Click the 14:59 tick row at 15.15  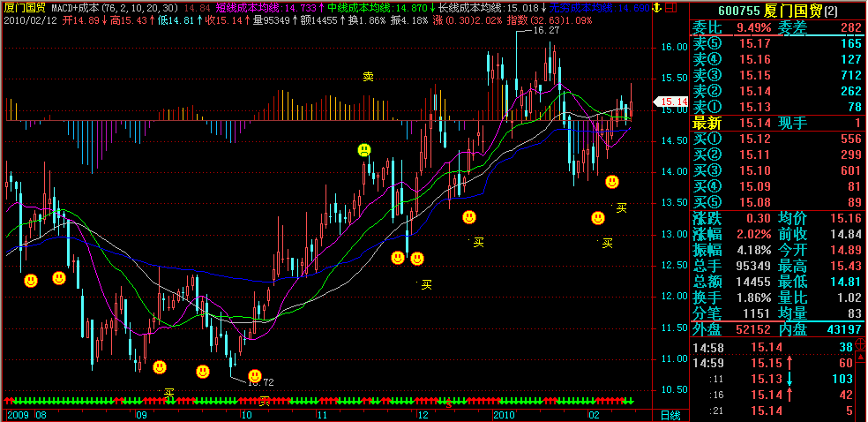tap(774, 364)
